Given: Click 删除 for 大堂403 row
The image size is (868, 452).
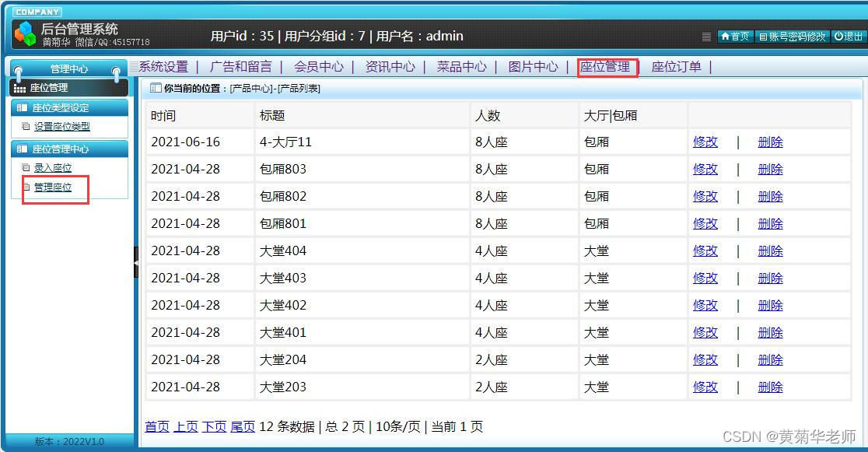Looking at the screenshot, I should (x=770, y=278).
